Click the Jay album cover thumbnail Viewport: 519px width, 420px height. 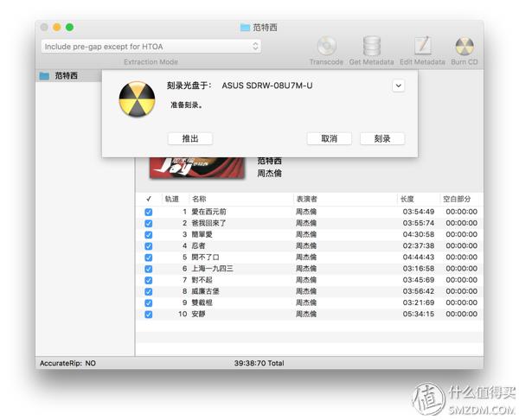click(x=197, y=168)
